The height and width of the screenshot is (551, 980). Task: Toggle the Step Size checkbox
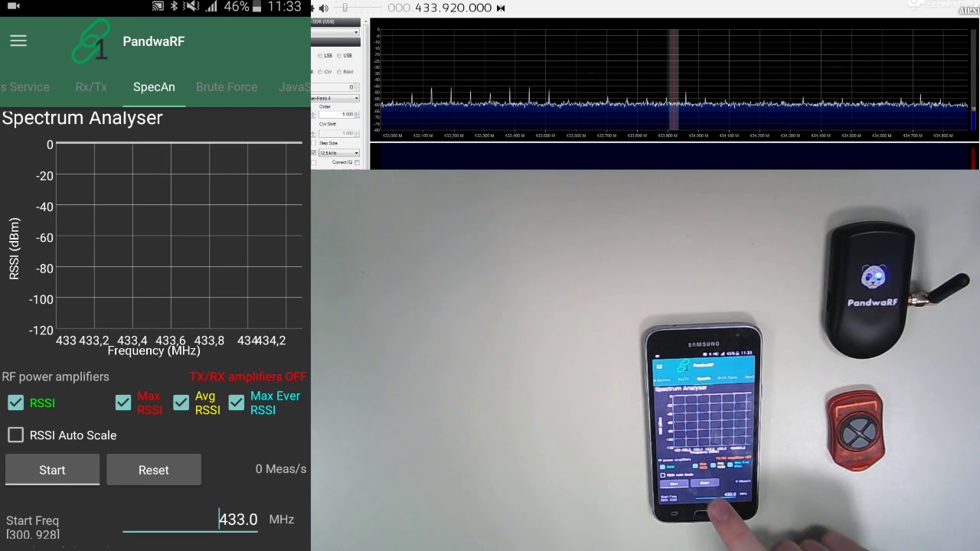click(x=314, y=143)
